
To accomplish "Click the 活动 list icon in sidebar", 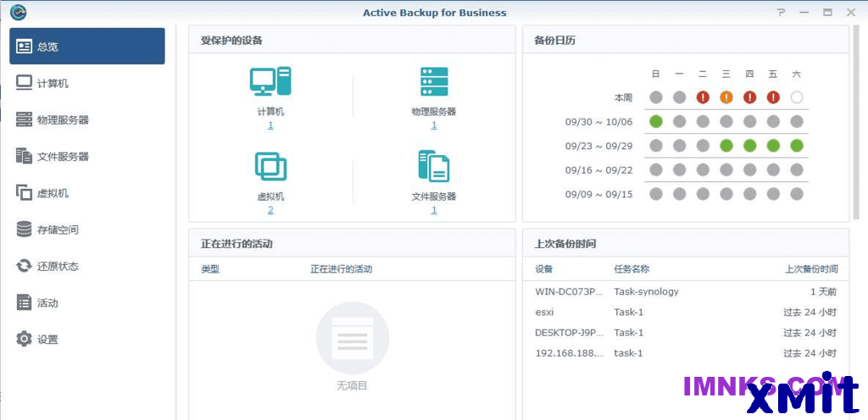I will coord(24,303).
